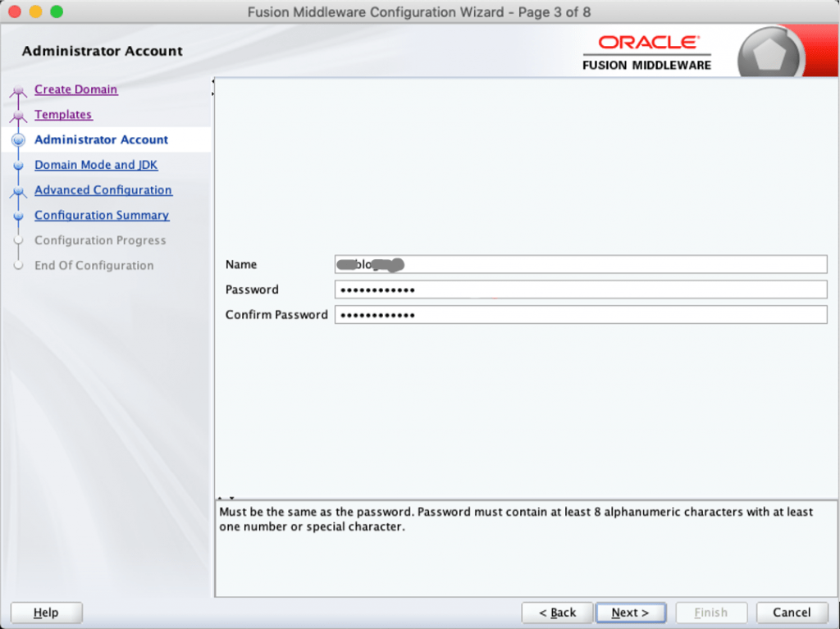This screenshot has height=629, width=840.
Task: Click the password requirement message text
Action: pos(516,519)
